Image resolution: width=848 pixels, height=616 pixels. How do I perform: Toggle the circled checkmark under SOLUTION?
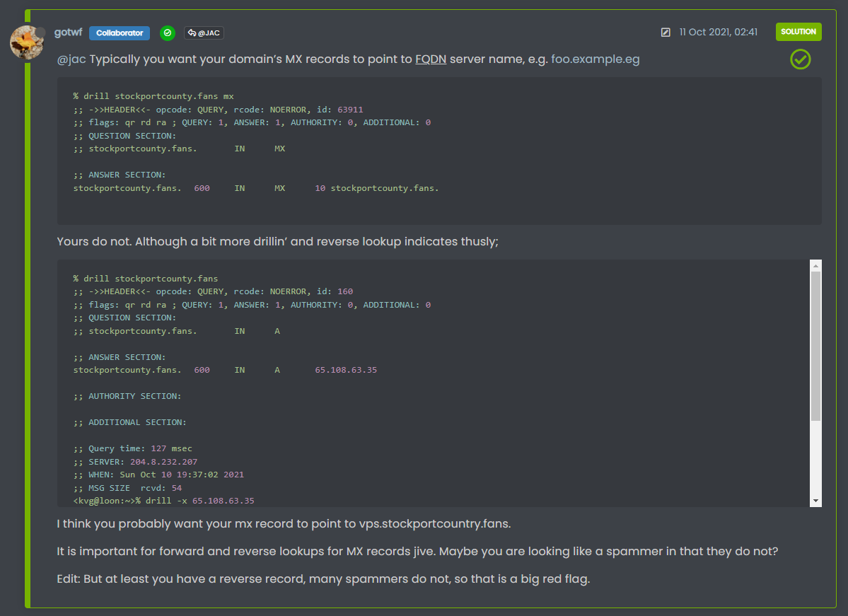click(x=800, y=59)
